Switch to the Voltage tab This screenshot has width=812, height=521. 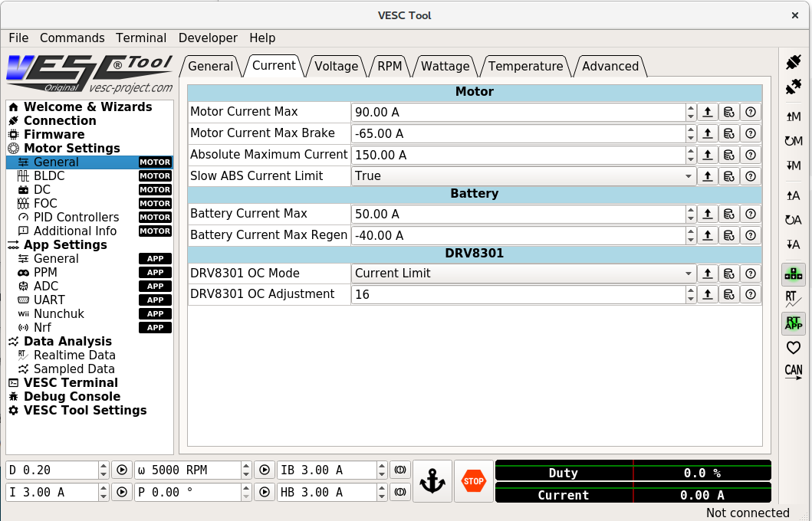[x=336, y=66]
